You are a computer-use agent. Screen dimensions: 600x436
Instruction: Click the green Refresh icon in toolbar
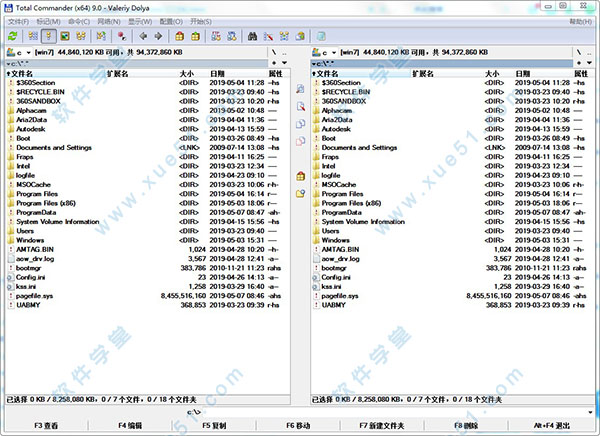tap(11, 35)
